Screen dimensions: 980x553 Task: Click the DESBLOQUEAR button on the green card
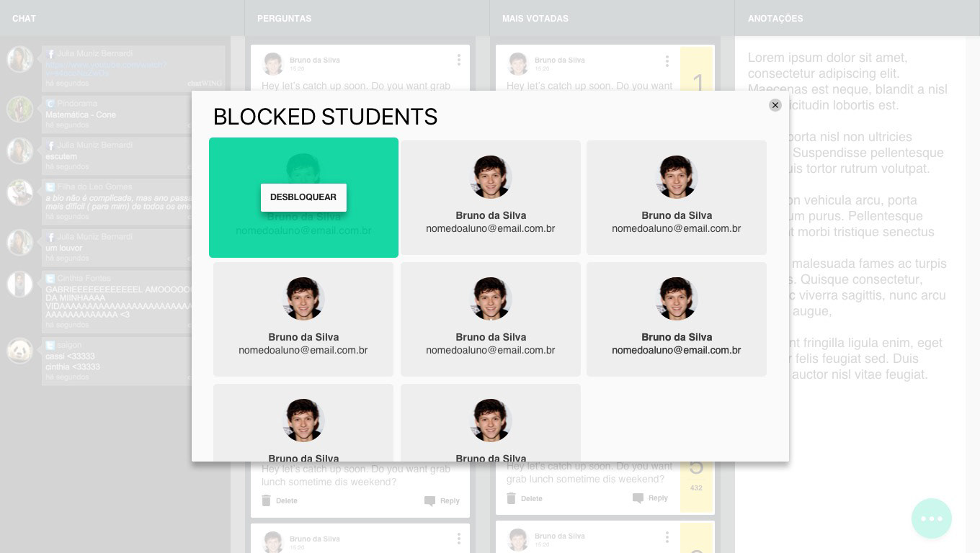pos(303,197)
